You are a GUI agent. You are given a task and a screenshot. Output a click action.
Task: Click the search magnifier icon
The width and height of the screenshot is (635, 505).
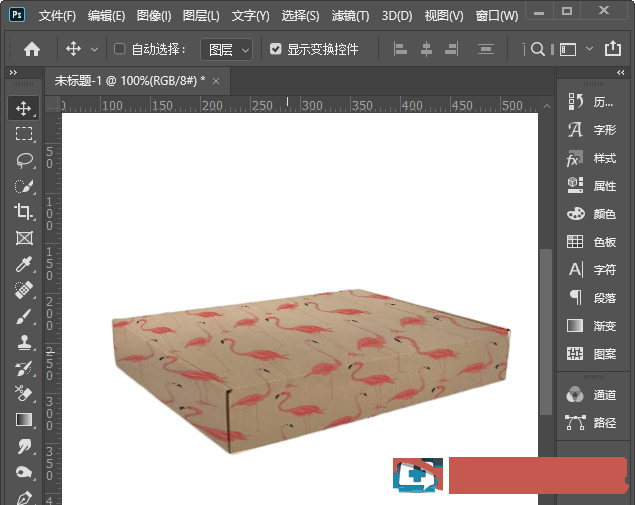click(x=537, y=49)
